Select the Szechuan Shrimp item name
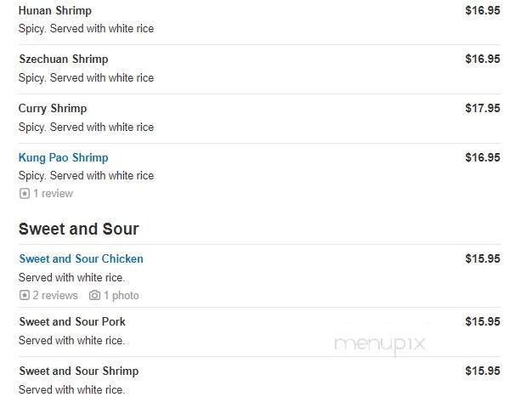 [63, 60]
